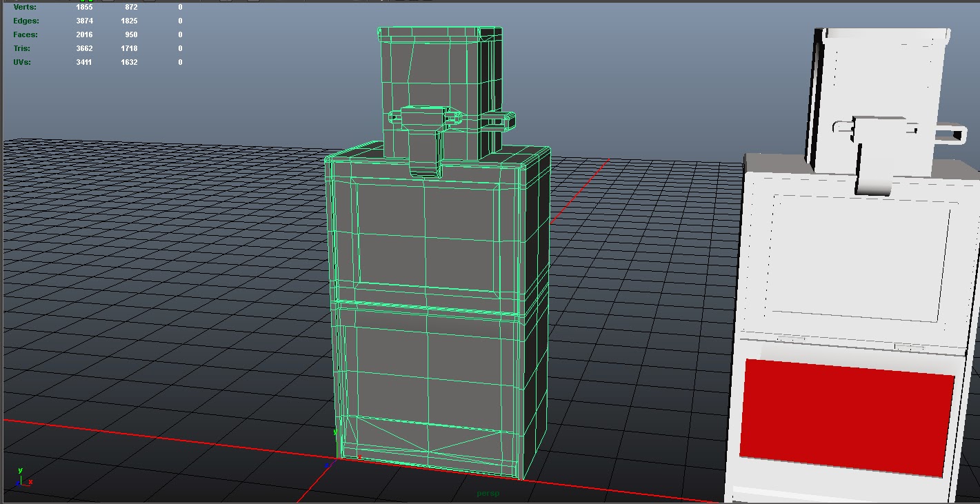The image size is (980, 504).
Task: Click the 3662 tris count value
Action: tap(84, 48)
